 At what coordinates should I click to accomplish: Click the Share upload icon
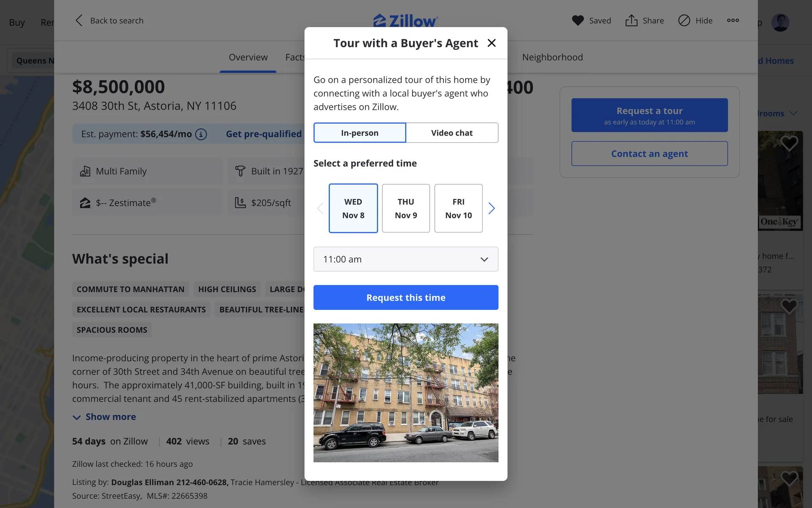pos(631,20)
